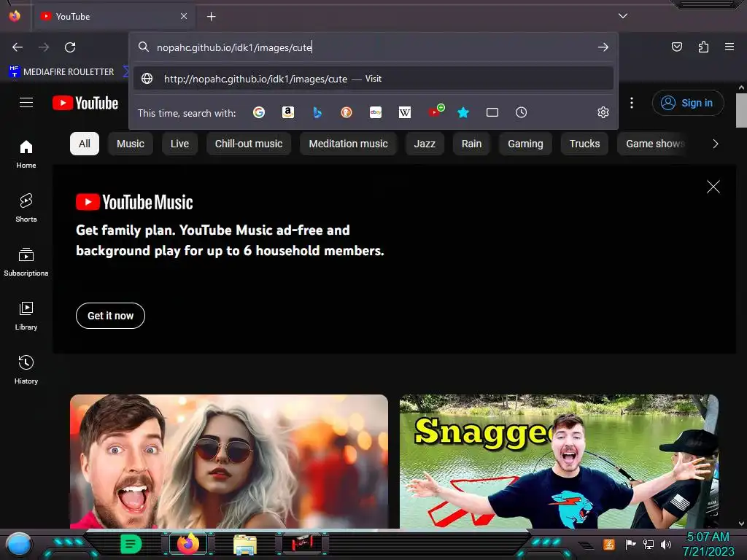This screenshot has height=560, width=747.
Task: Open the network tray icon
Action: (x=648, y=544)
